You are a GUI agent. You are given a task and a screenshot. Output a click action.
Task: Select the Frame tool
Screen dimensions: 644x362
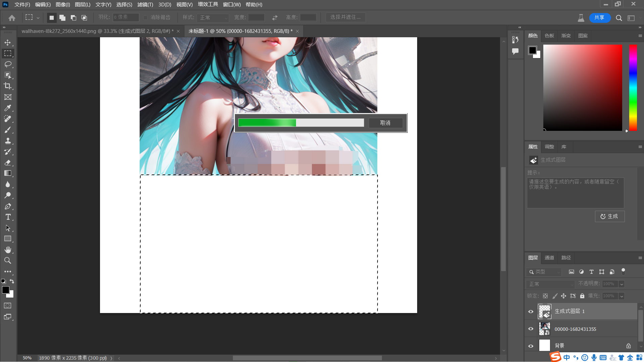coord(8,97)
